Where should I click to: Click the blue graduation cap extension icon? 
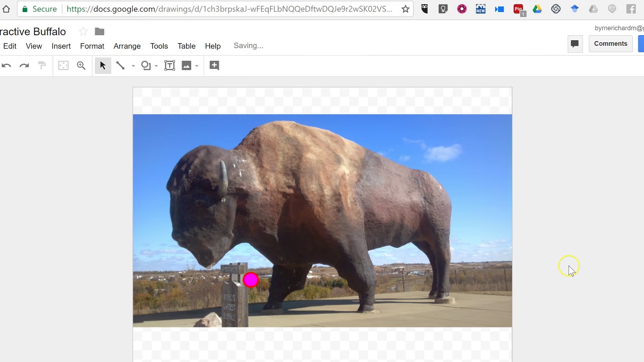pos(575,9)
